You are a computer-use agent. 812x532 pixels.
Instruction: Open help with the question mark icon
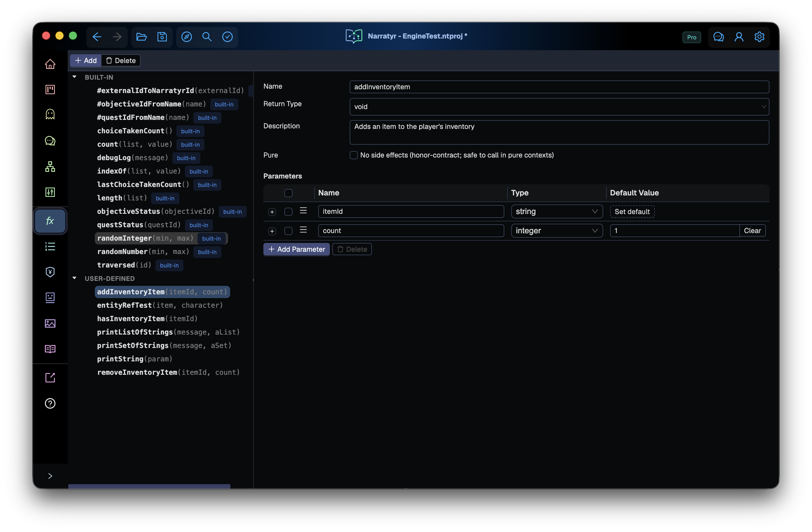point(50,403)
